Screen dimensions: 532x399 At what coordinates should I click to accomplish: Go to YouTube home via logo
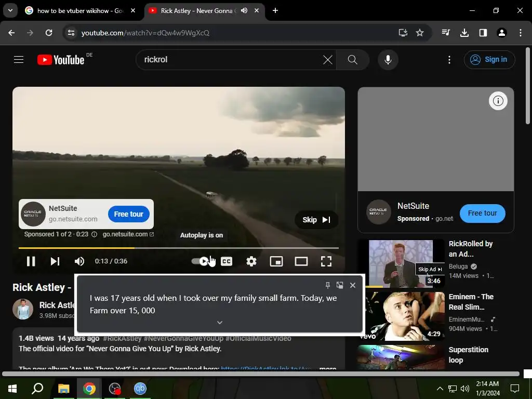[x=61, y=60]
